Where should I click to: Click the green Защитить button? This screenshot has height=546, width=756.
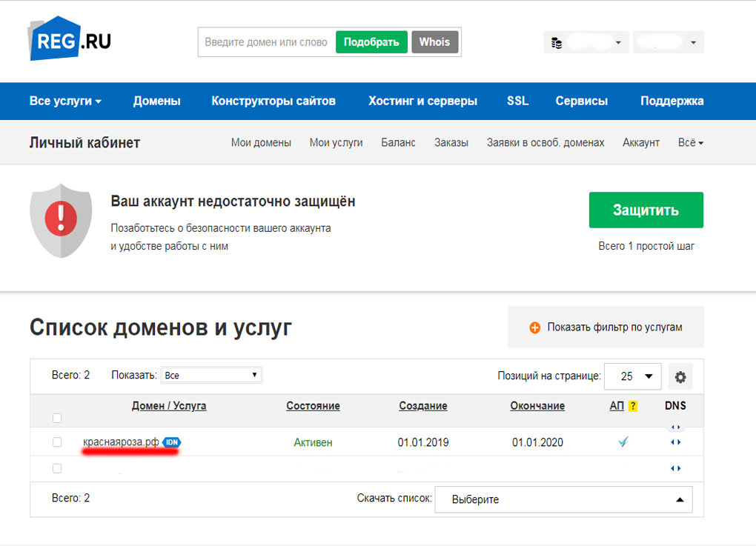(x=646, y=210)
